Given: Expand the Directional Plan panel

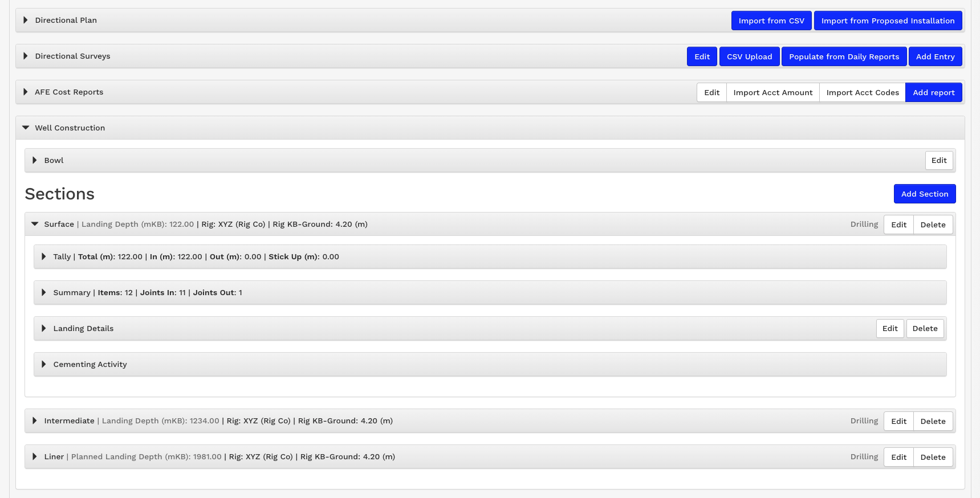Looking at the screenshot, I should pos(26,21).
